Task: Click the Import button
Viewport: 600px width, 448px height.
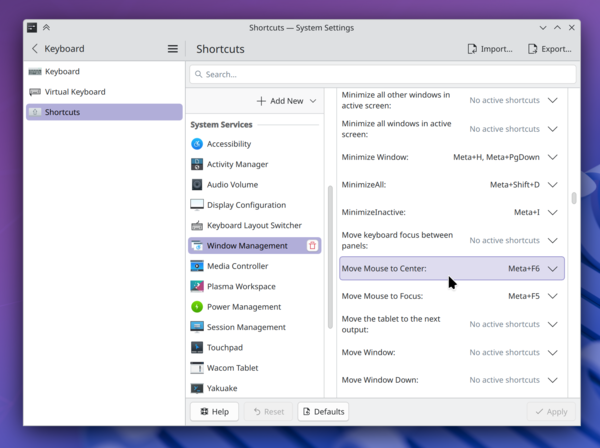Action: point(490,48)
